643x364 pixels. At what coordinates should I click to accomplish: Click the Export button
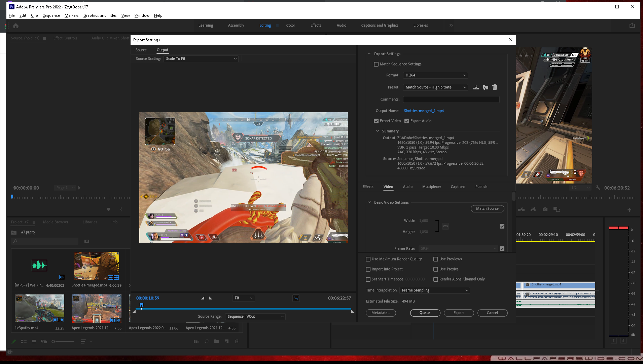click(x=459, y=313)
